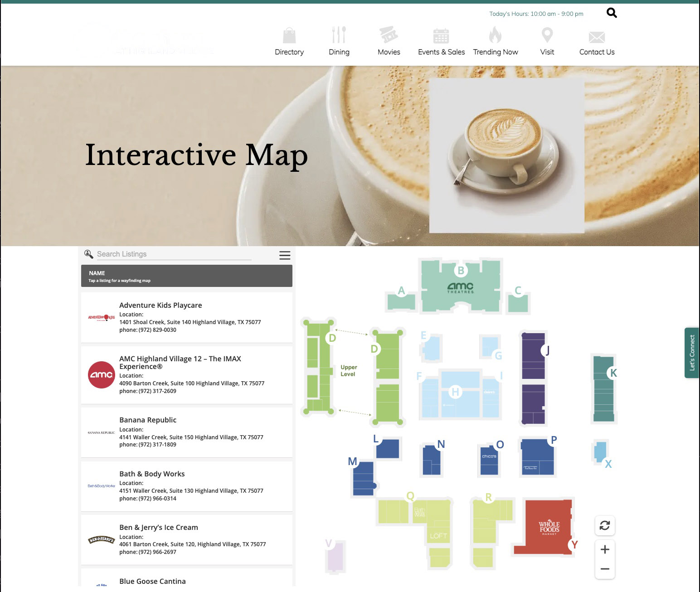The height and width of the screenshot is (592, 700).
Task: Click building E on the map
Action: (431, 348)
